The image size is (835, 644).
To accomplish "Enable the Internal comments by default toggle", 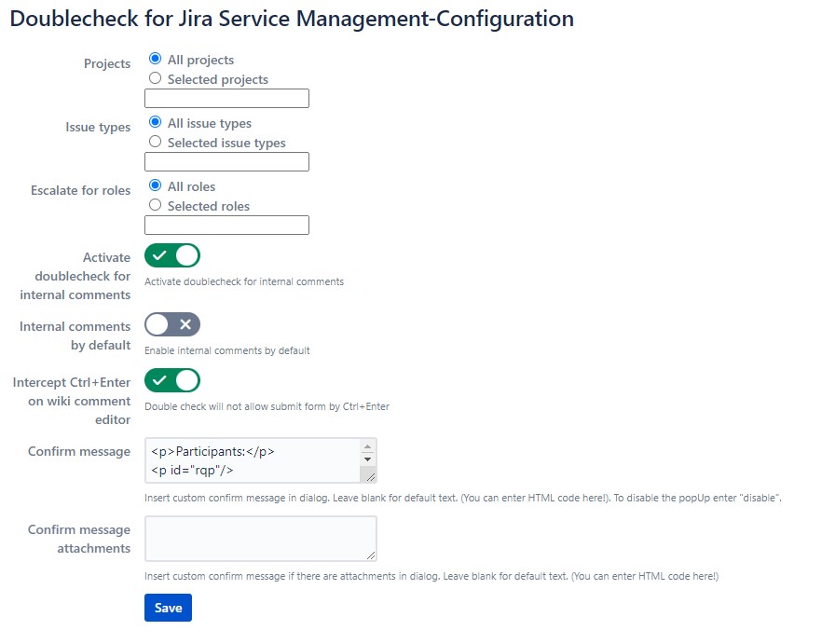I will tap(172, 324).
